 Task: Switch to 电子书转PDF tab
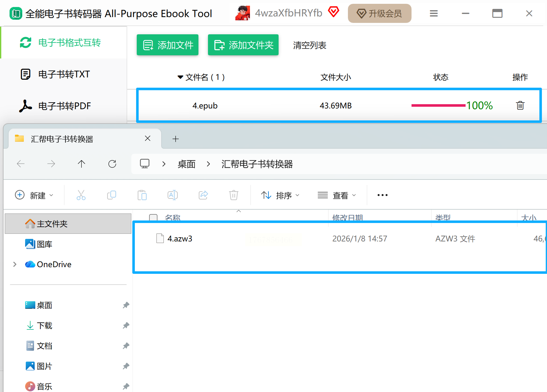tap(64, 106)
